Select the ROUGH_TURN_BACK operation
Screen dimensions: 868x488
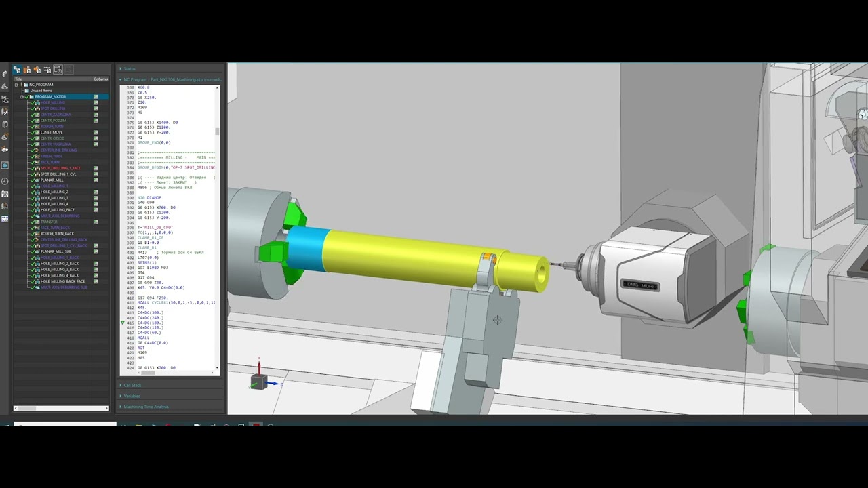(57, 234)
